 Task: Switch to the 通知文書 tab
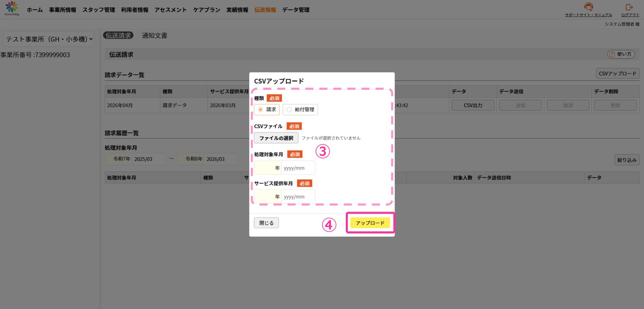(154, 36)
